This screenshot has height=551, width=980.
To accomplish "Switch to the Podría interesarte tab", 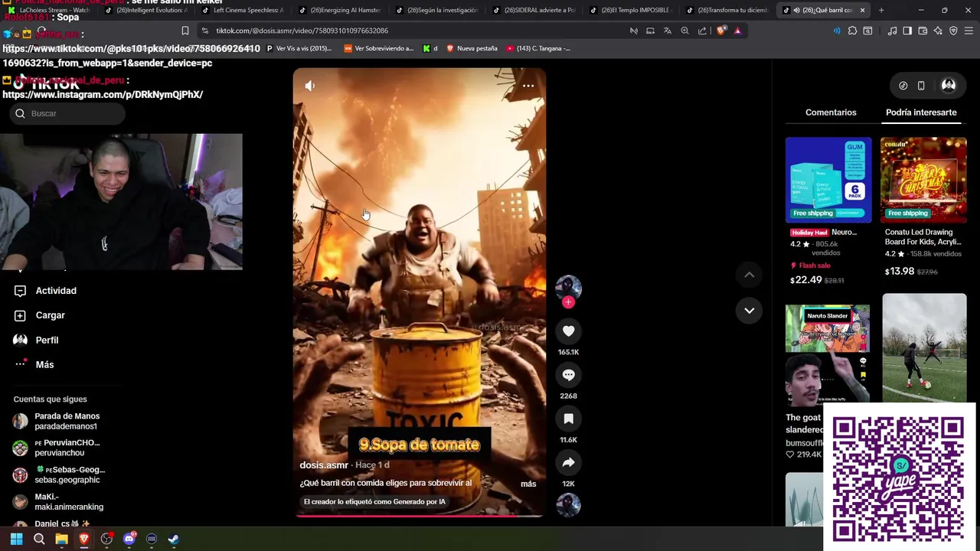I will 921,112.
